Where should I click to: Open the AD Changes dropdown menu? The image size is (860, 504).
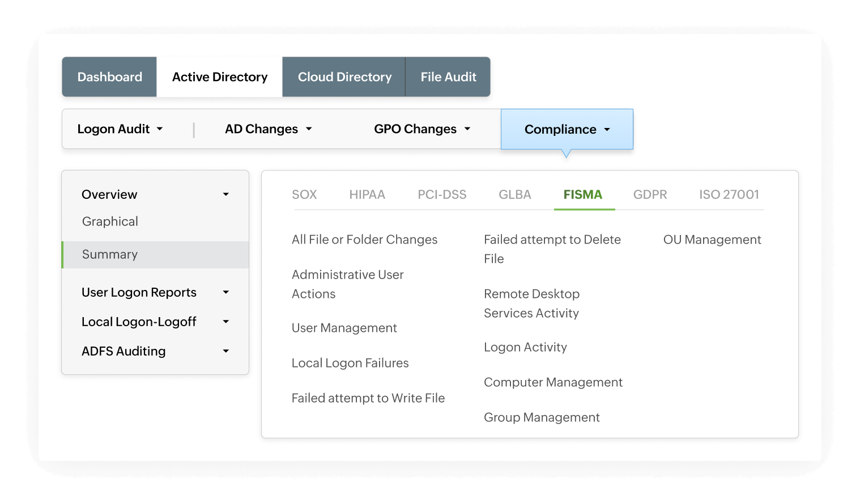click(x=268, y=129)
